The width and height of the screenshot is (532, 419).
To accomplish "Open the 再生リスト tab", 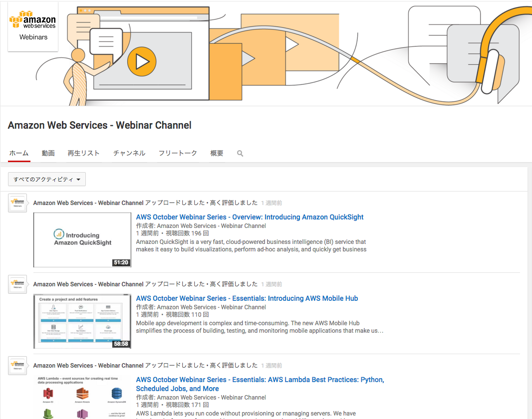I will (84, 153).
